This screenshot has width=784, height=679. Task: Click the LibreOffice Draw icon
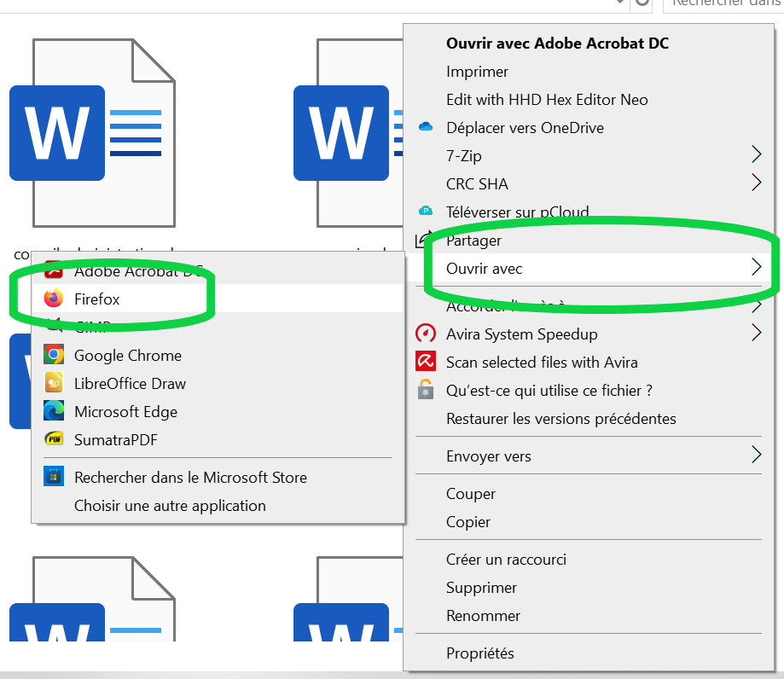[54, 384]
